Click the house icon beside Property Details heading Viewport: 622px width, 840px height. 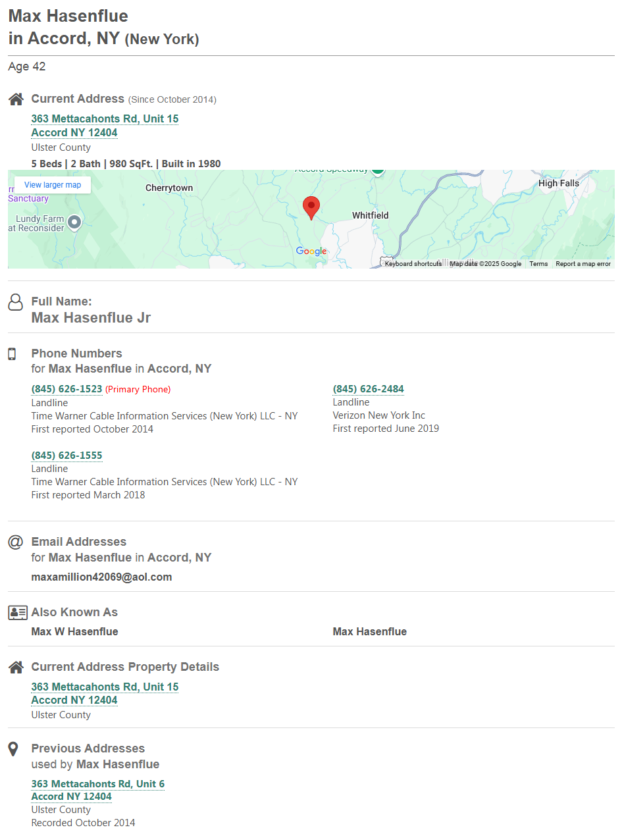(x=16, y=667)
